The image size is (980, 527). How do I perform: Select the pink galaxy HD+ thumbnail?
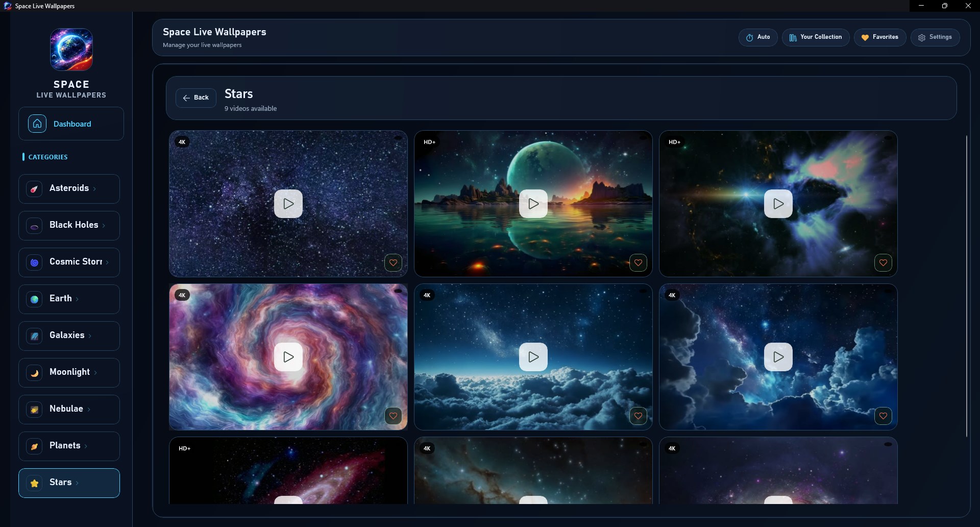288,470
